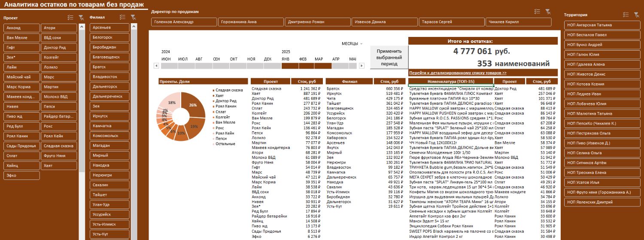This screenshot has height=240, width=644.
Task: Select Доктор Рид in the Проект slicer
Action: tap(59, 48)
